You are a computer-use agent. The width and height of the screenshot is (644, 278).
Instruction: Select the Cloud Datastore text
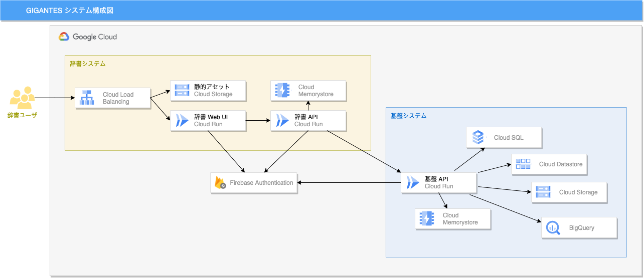561,164
